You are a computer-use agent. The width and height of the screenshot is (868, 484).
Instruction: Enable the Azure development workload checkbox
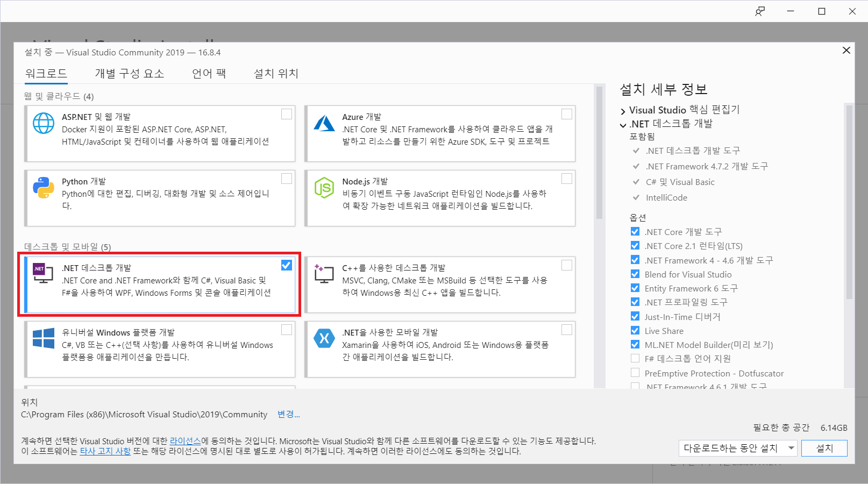567,114
